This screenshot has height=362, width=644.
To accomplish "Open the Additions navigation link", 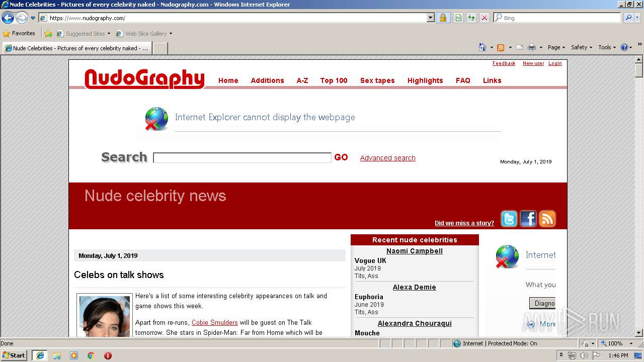I will click(x=267, y=80).
